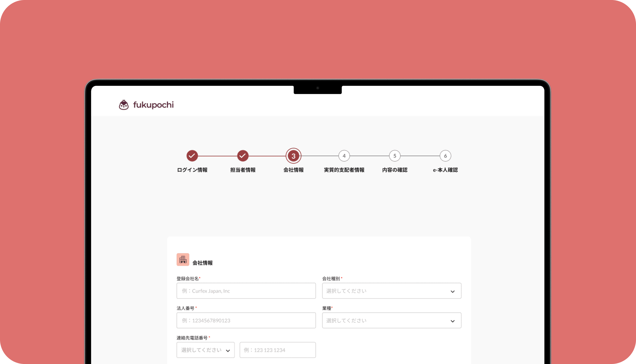Click step 6 circle for e-本人確認
Viewport: 636px width, 364px height.
pos(445,156)
